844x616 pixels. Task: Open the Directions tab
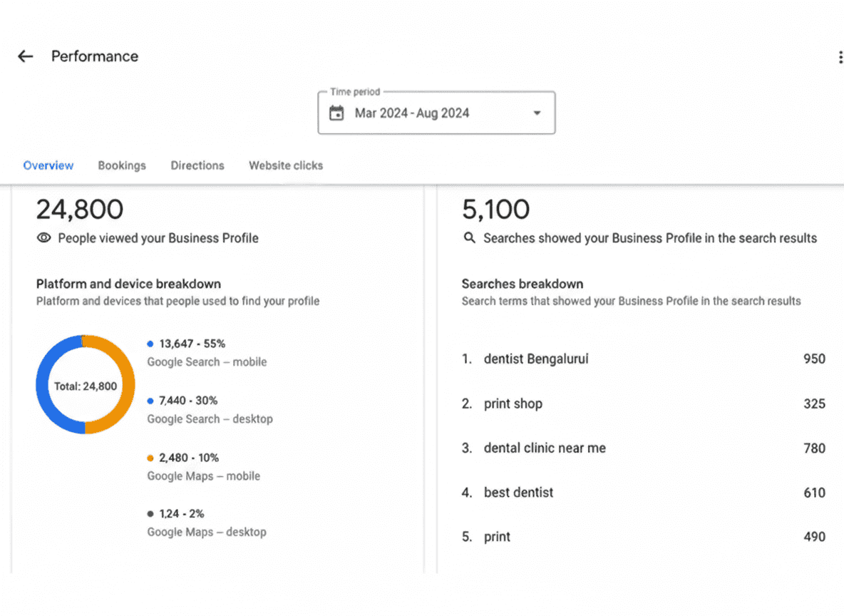[197, 165]
